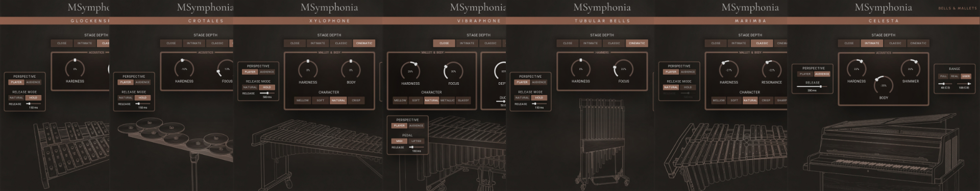Choose AUDIENCE perspective in Crotales panel
980x191 pixels.
coord(142,82)
